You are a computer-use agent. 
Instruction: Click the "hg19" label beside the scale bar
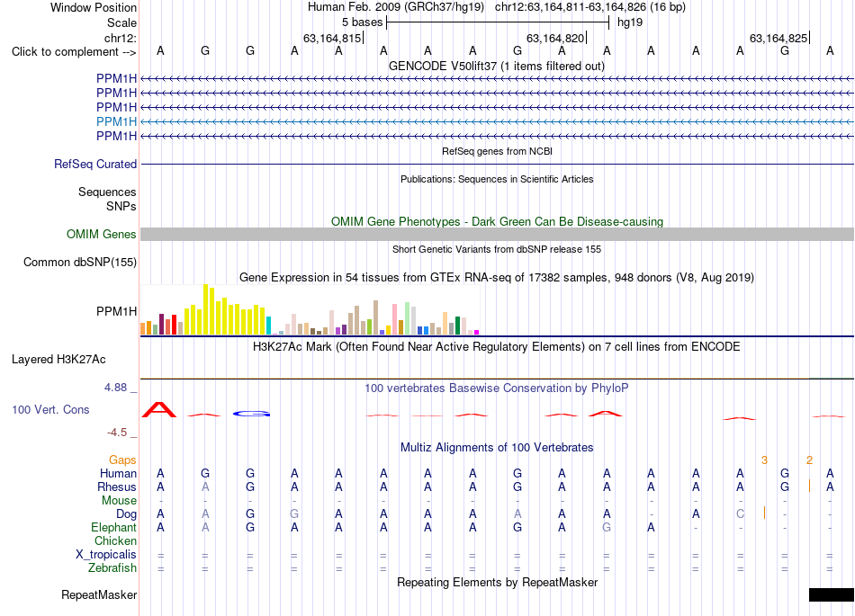click(630, 22)
